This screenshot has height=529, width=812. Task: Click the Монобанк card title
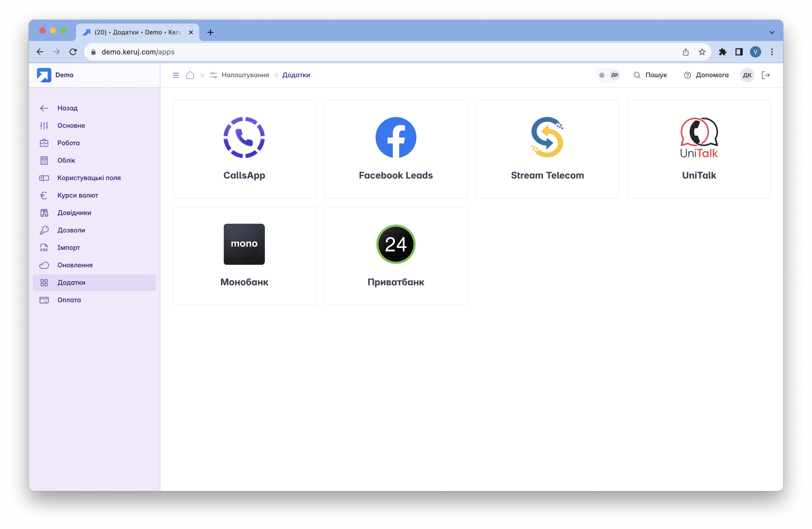point(244,282)
